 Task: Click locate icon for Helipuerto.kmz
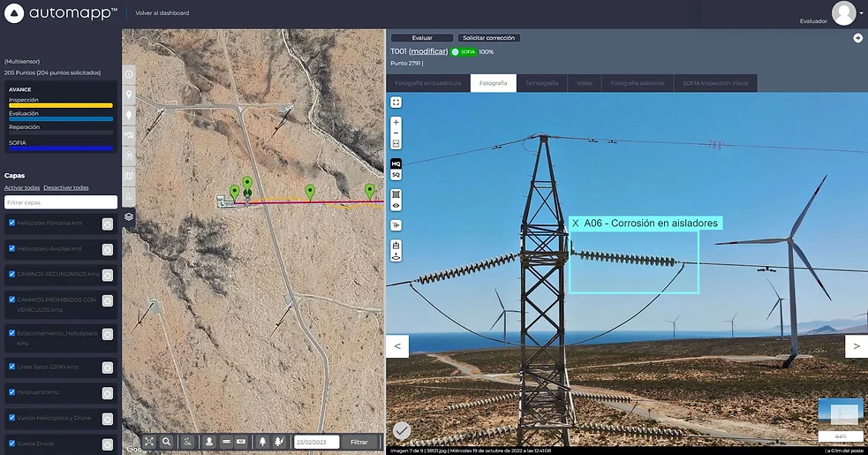pyautogui.click(x=108, y=393)
